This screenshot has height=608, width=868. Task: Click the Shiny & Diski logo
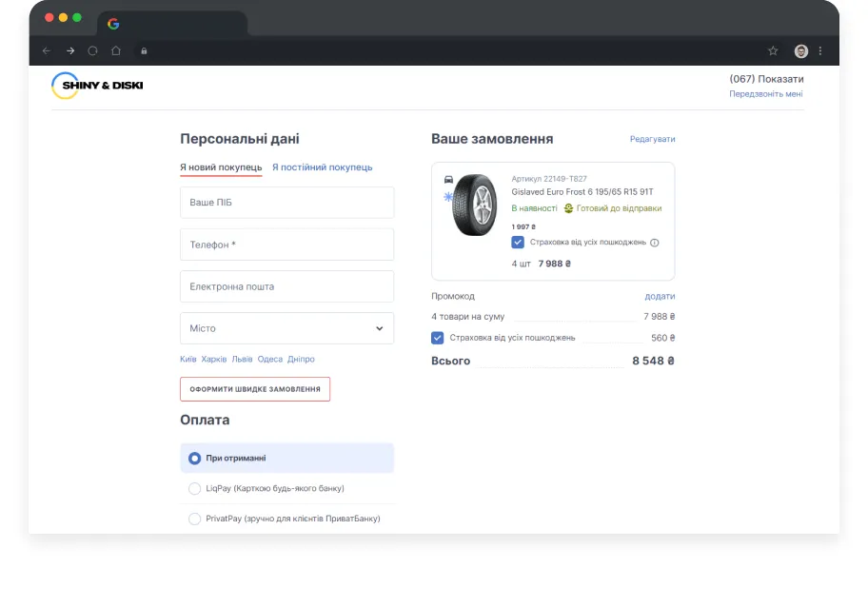(97, 86)
